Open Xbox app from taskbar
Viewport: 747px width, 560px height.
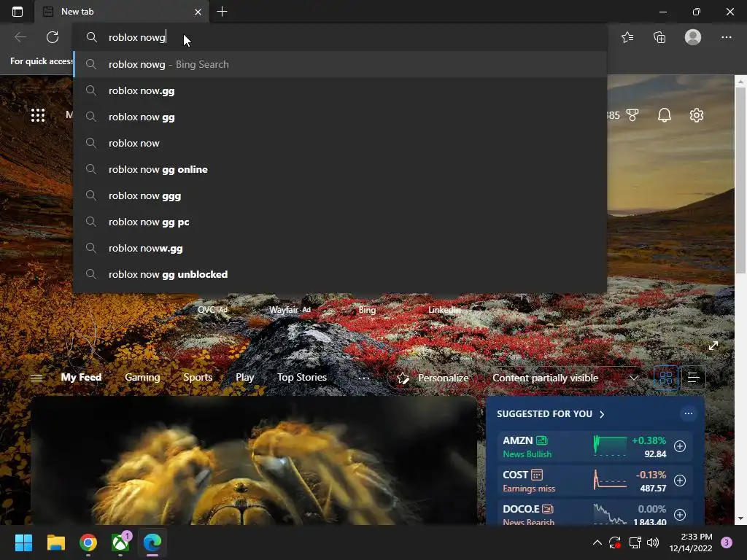pos(120,542)
